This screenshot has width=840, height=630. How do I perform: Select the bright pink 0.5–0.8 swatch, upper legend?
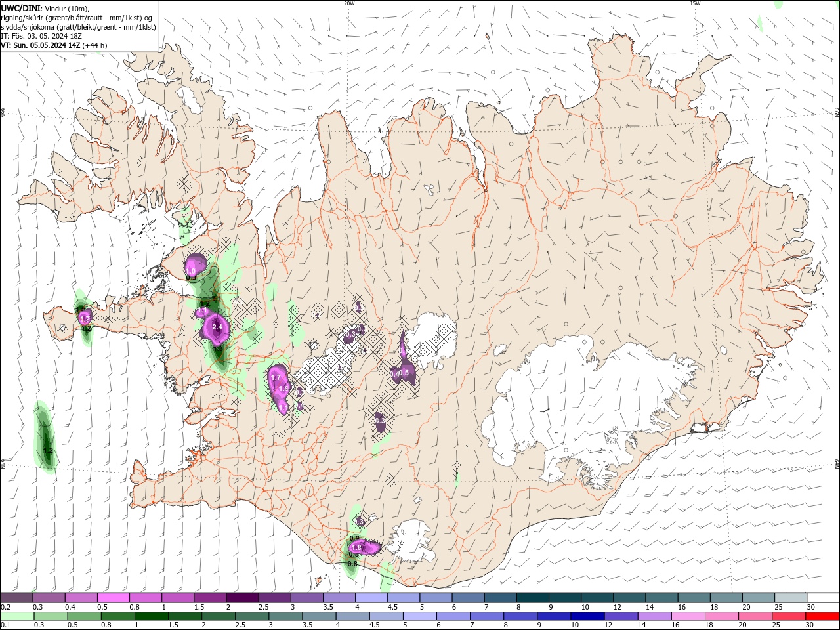(x=113, y=598)
